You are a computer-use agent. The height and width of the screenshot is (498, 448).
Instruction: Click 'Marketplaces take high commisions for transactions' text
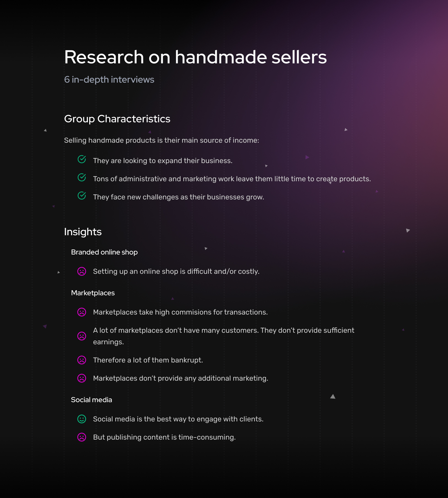180,312
